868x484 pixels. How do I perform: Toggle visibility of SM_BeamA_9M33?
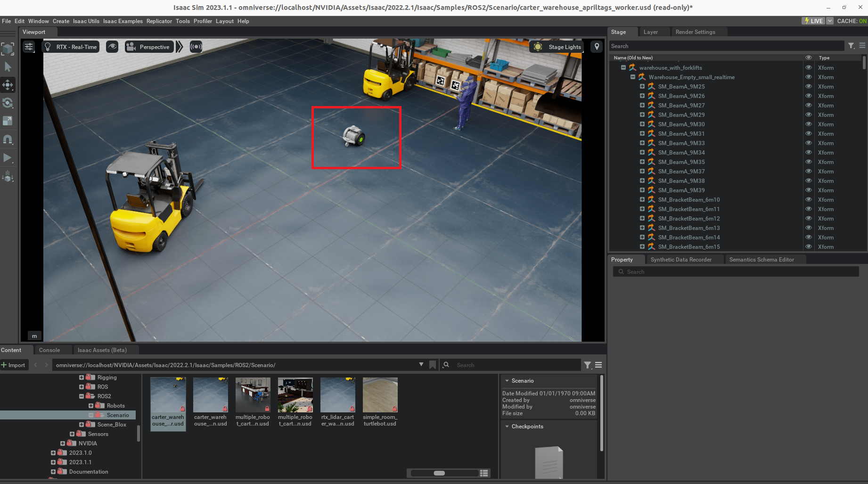coord(809,143)
